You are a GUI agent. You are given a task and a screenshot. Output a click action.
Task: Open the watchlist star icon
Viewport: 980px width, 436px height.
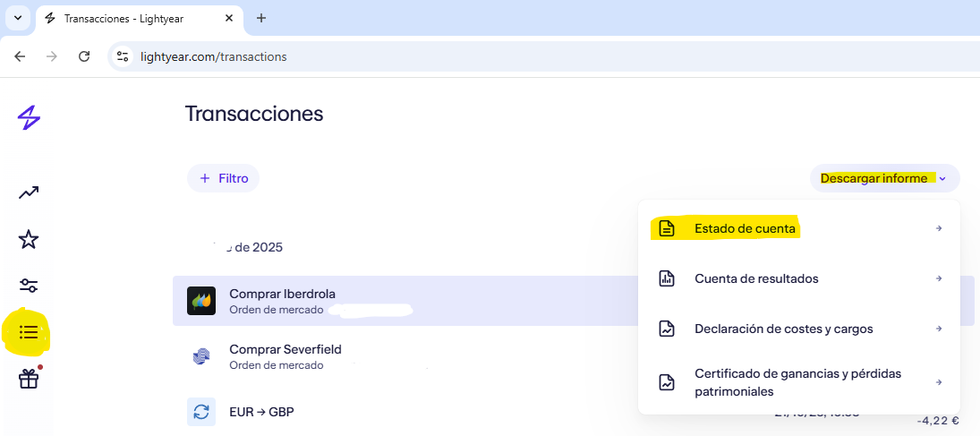(29, 239)
